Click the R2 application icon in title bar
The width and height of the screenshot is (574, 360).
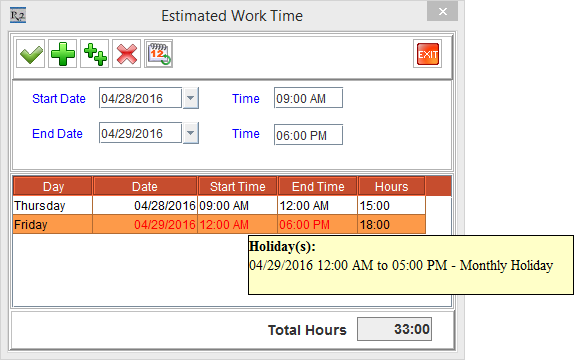(18, 16)
